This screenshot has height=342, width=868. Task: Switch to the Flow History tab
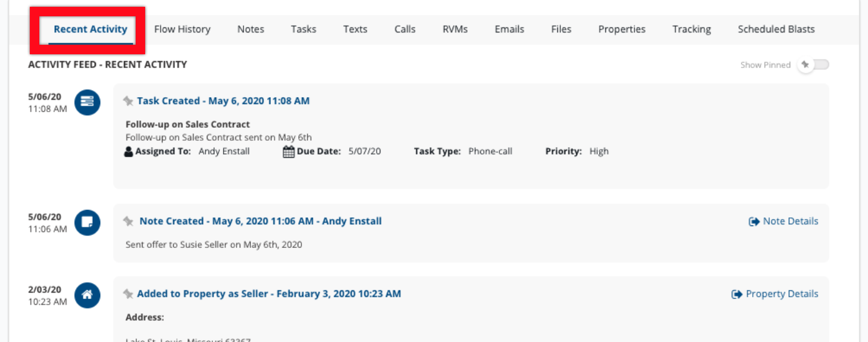182,29
